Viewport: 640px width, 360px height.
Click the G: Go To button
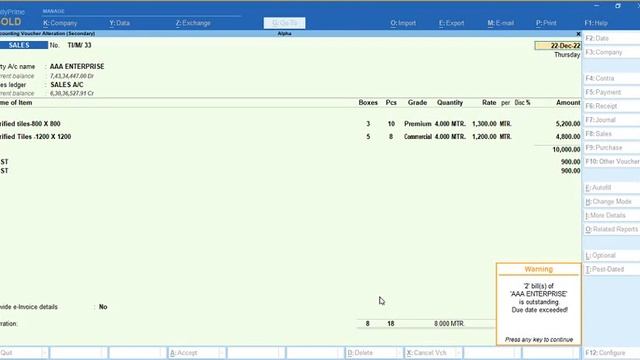pos(284,23)
